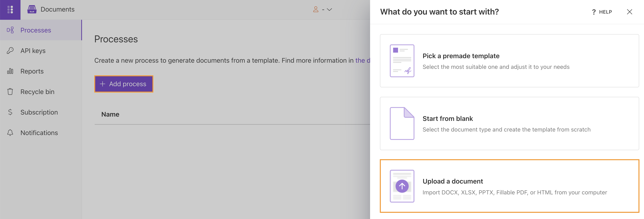Click the Documents app title

click(x=58, y=10)
